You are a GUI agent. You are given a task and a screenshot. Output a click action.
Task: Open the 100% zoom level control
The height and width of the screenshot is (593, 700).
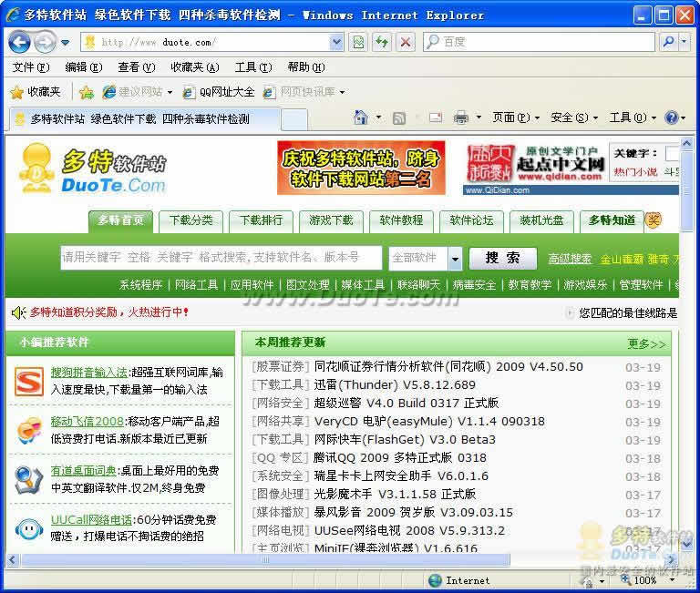[x=648, y=580]
